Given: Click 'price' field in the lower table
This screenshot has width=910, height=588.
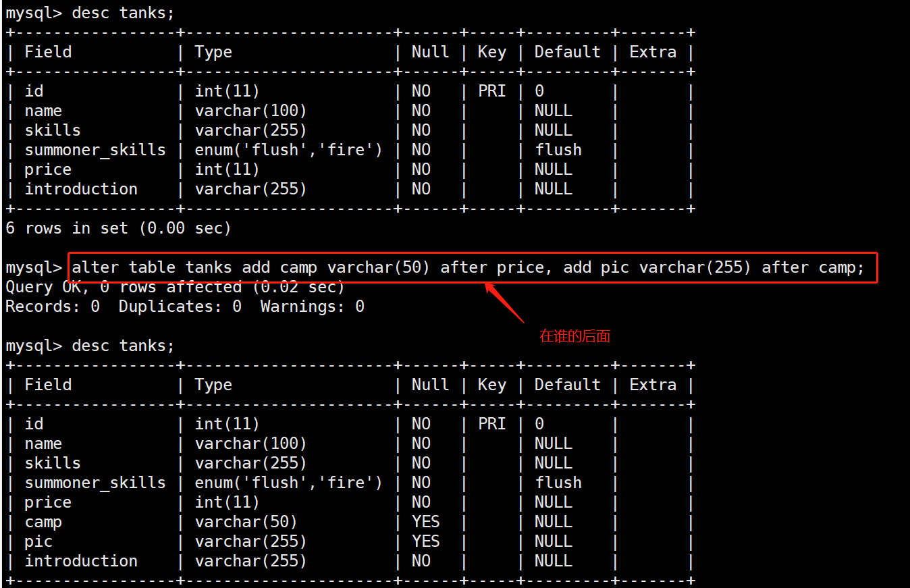Looking at the screenshot, I should (48, 503).
